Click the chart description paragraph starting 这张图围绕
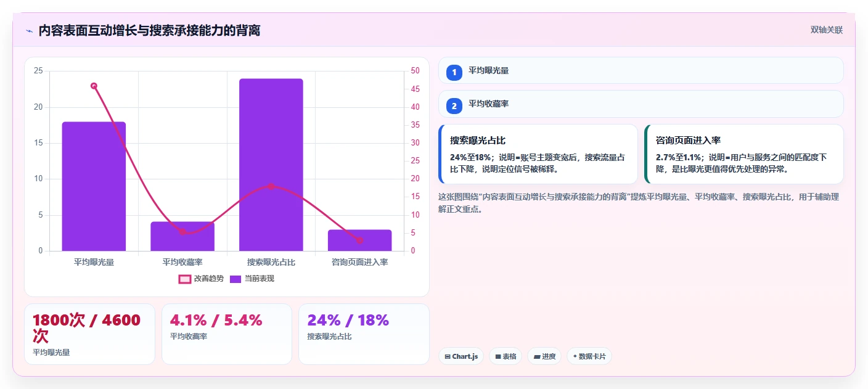This screenshot has height=389, width=868. pos(639,203)
